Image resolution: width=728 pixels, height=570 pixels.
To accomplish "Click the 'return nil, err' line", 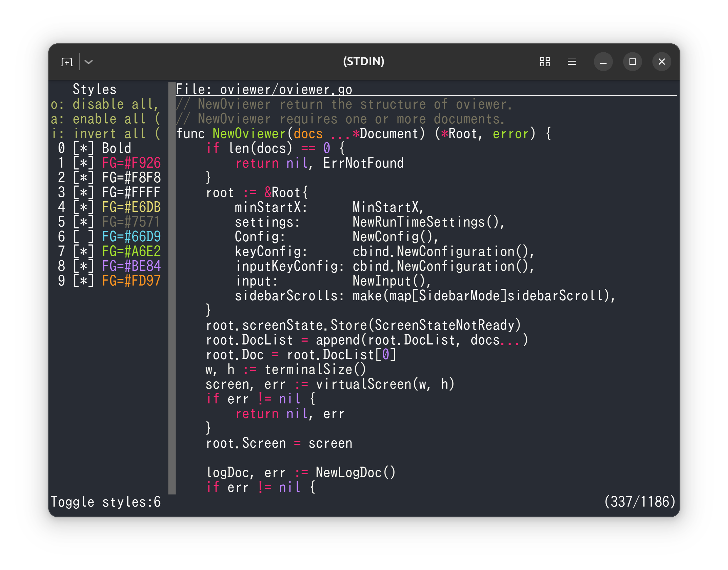I will click(x=290, y=413).
